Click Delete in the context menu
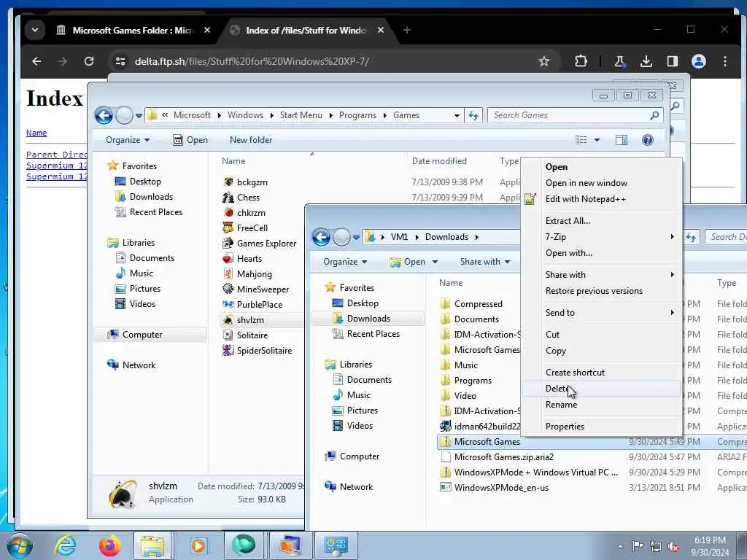The height and width of the screenshot is (560, 747). point(601,389)
